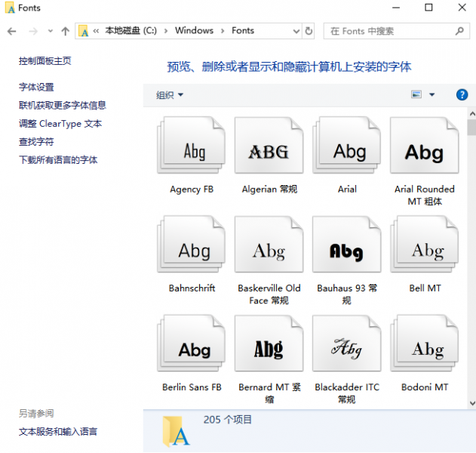
Task: Go up one folder level
Action: 66,31
